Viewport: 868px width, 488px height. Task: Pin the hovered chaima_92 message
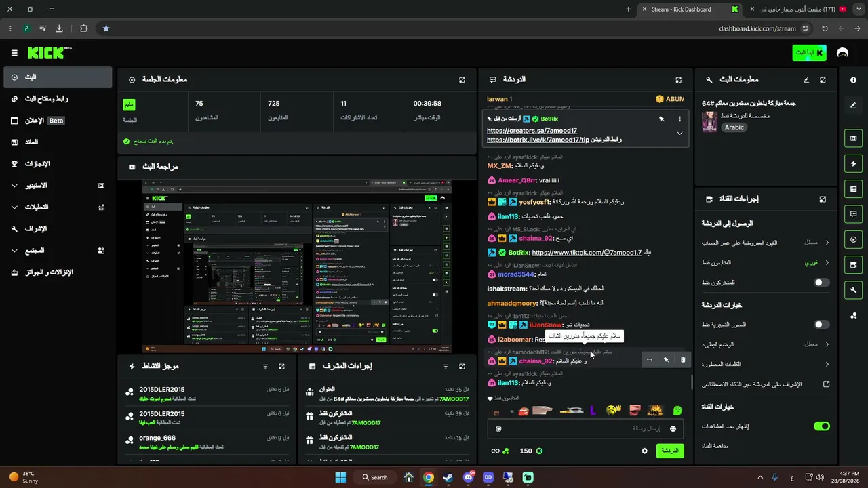click(666, 360)
